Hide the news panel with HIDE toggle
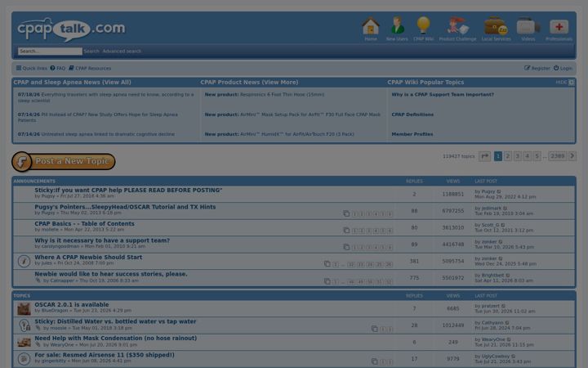The width and height of the screenshot is (588, 368). 565,83
